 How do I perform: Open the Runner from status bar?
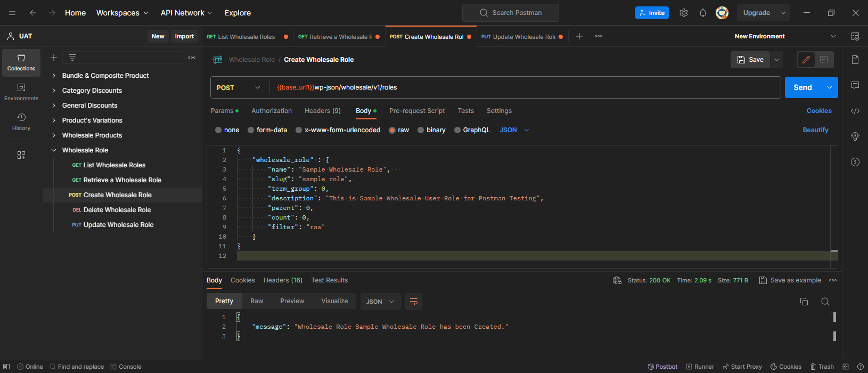(x=700, y=367)
